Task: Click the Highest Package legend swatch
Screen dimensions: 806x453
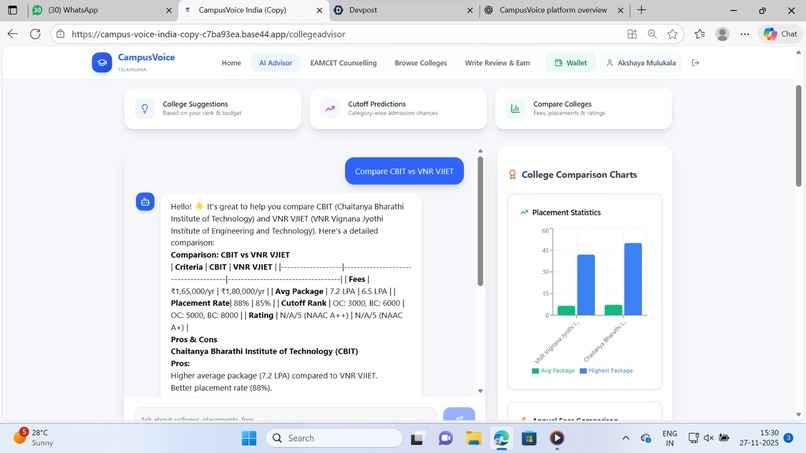Action: click(x=583, y=371)
